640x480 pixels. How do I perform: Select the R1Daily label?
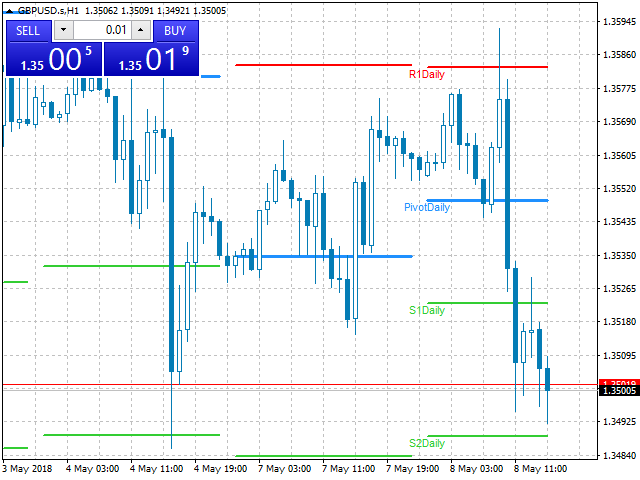pos(427,74)
